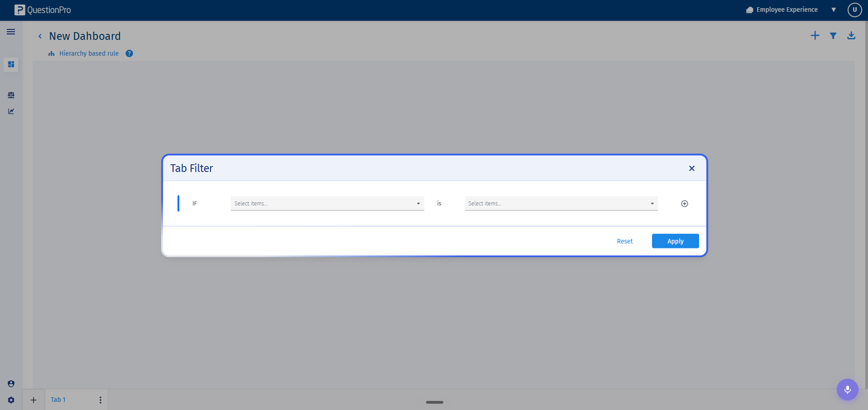Switch to Tab 1
The height and width of the screenshot is (410, 868).
pyautogui.click(x=58, y=400)
